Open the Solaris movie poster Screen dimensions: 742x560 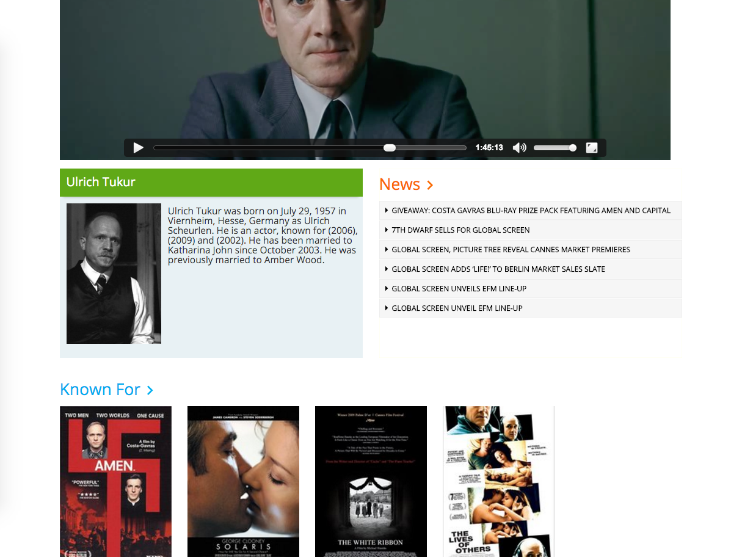[243, 482]
